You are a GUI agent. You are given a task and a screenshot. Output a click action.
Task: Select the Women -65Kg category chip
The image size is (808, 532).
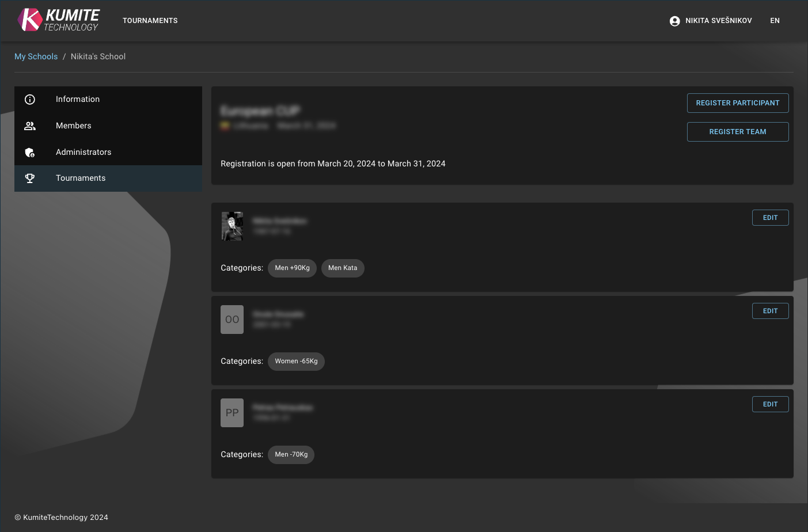pyautogui.click(x=296, y=361)
